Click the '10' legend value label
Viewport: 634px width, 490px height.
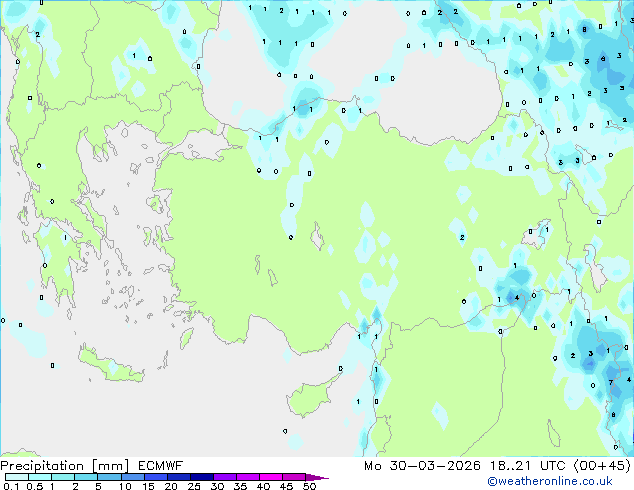(x=125, y=486)
